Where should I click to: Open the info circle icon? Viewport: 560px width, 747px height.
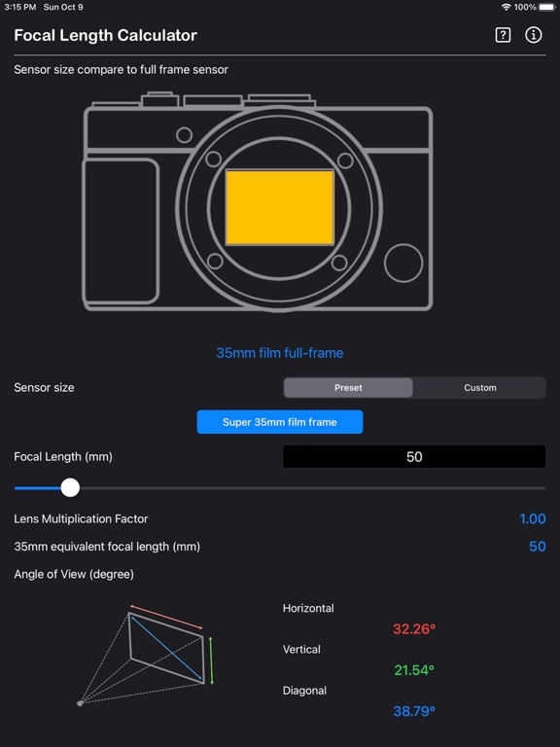534,35
